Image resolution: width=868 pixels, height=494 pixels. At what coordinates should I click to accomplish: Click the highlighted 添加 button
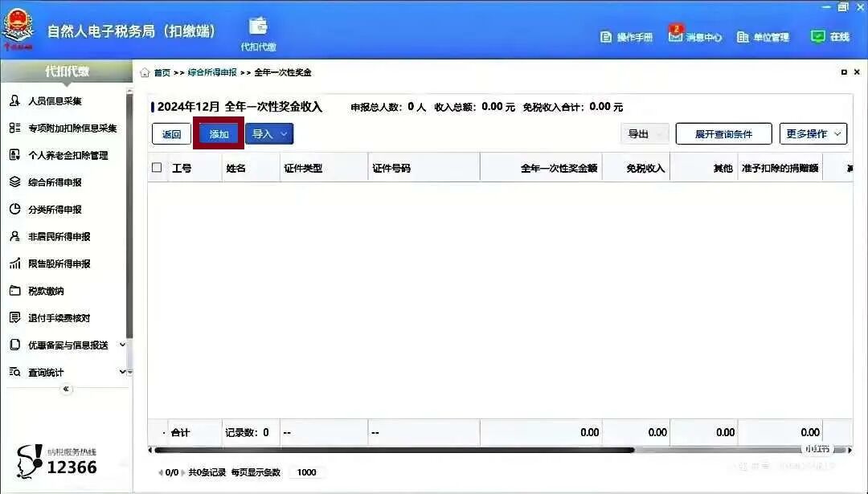tap(218, 133)
